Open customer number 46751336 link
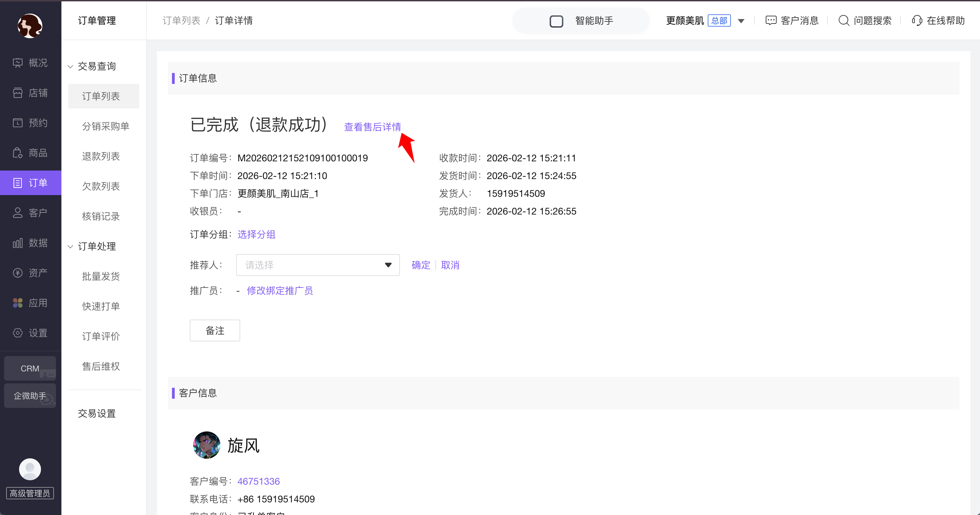Viewport: 980px width, 515px height. 258,481
